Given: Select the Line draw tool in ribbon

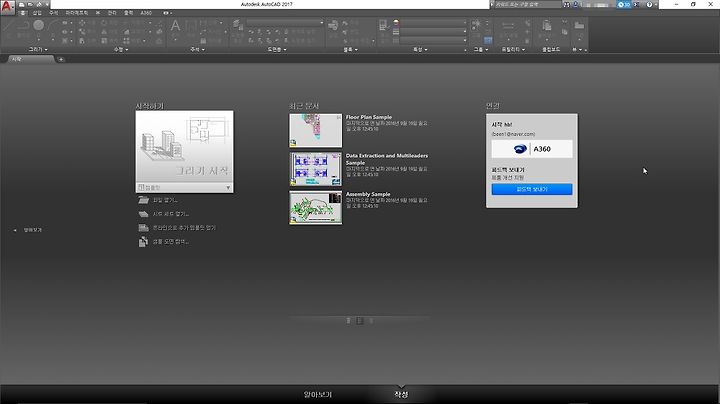Looking at the screenshot, I should (x=8, y=26).
